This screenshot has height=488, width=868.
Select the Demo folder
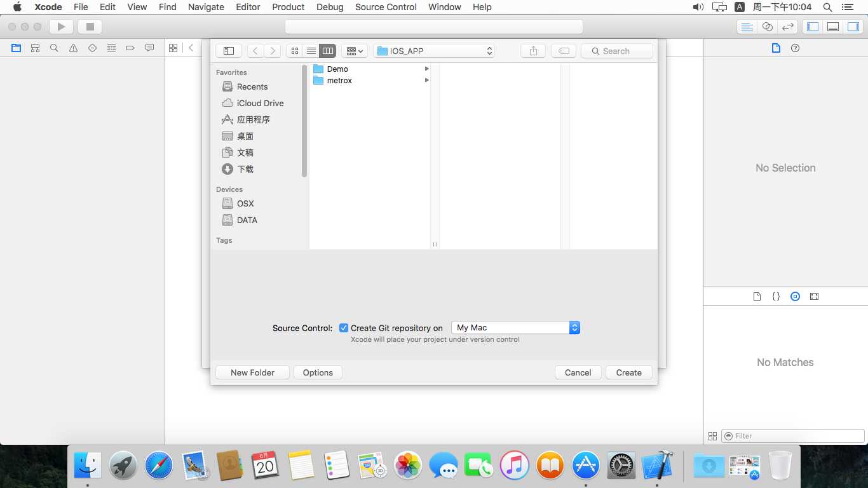370,69
